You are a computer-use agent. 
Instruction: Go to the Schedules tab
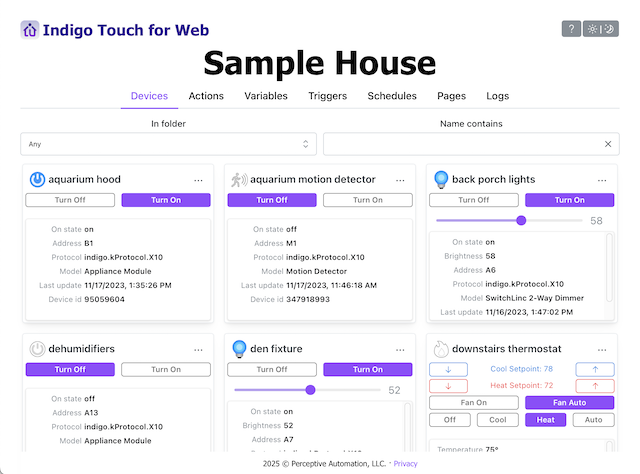(392, 96)
